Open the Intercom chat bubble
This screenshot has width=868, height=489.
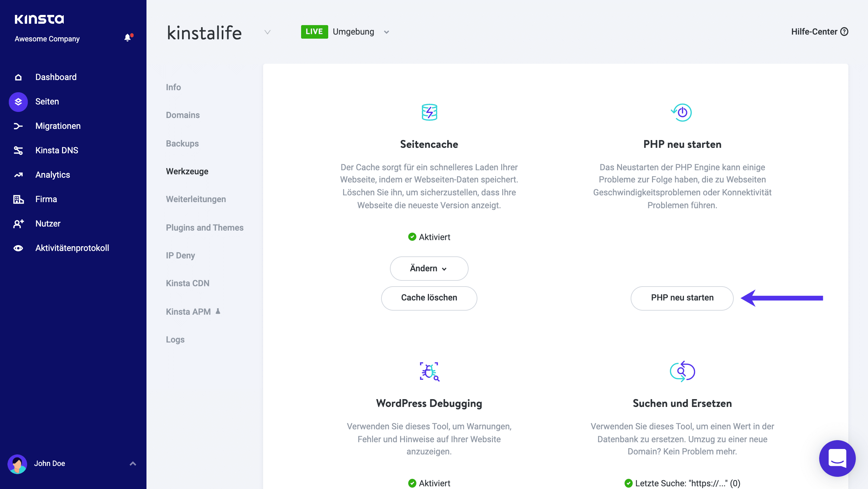pos(837,458)
